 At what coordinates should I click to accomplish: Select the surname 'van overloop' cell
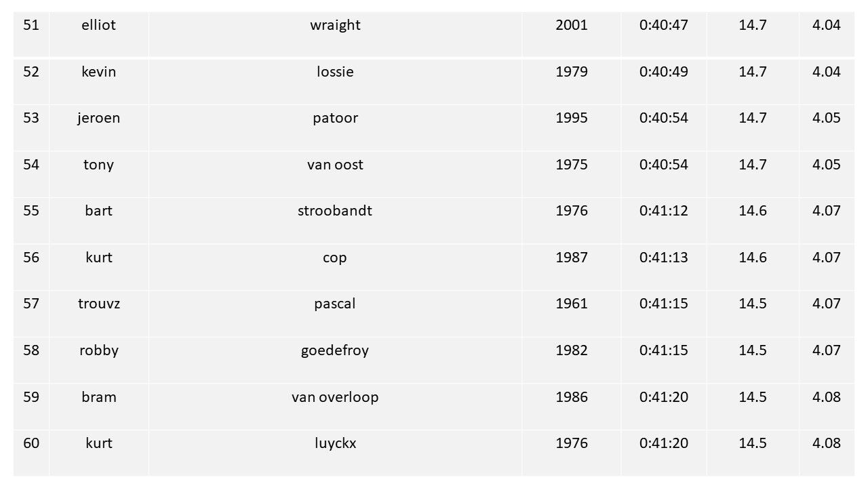pyautogui.click(x=335, y=397)
